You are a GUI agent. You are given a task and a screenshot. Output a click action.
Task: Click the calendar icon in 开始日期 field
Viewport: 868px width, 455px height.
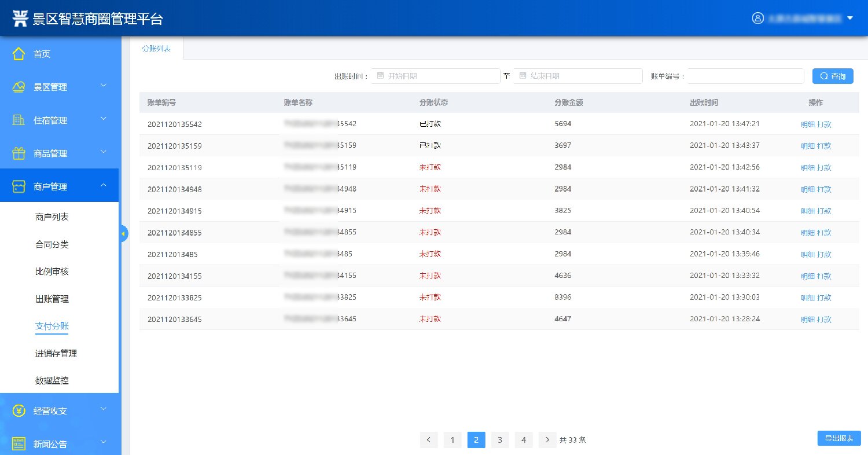click(380, 76)
